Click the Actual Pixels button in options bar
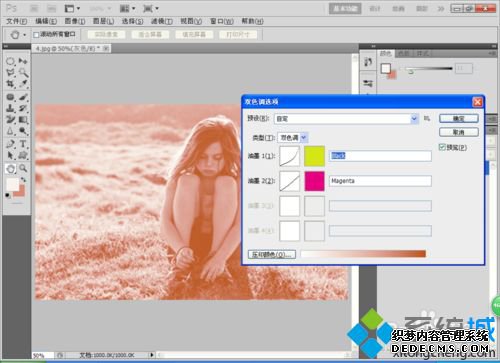Image resolution: width=500 pixels, height=363 pixels. click(x=106, y=35)
